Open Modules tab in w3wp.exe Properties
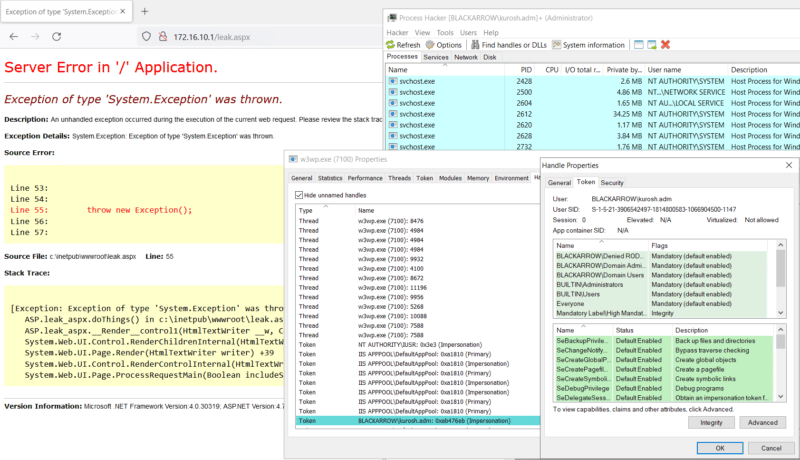The height and width of the screenshot is (460, 800). [450, 178]
